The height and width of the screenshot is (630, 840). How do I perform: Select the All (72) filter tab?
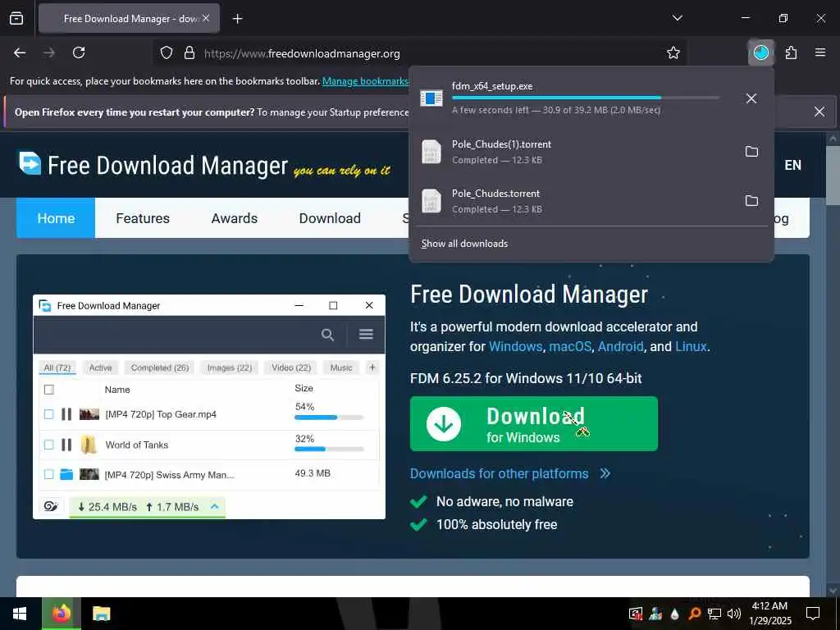pos(57,368)
